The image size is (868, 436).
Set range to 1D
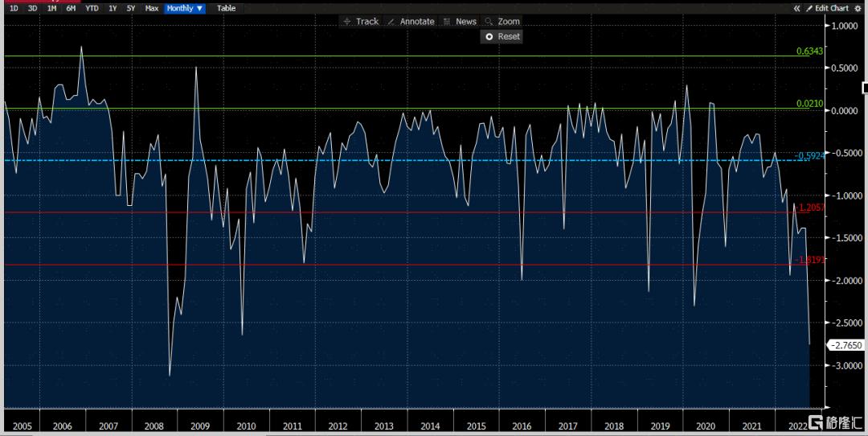point(14,8)
